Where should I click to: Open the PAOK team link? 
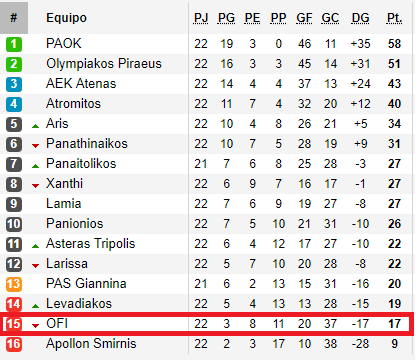pos(64,43)
